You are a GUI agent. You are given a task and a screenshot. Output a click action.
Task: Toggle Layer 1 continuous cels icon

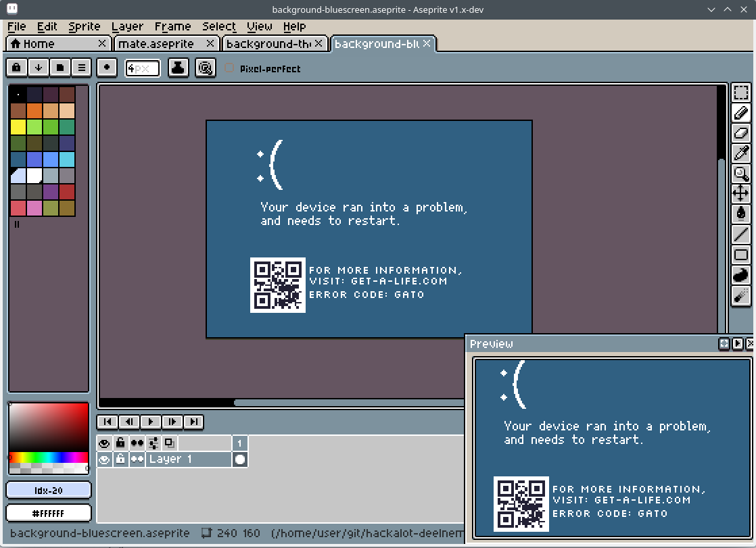[x=137, y=459]
